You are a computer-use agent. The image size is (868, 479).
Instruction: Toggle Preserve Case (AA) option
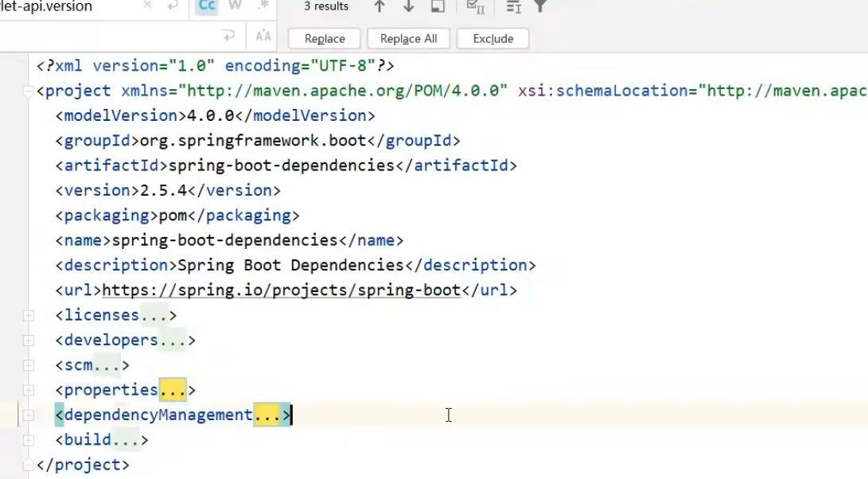(263, 37)
